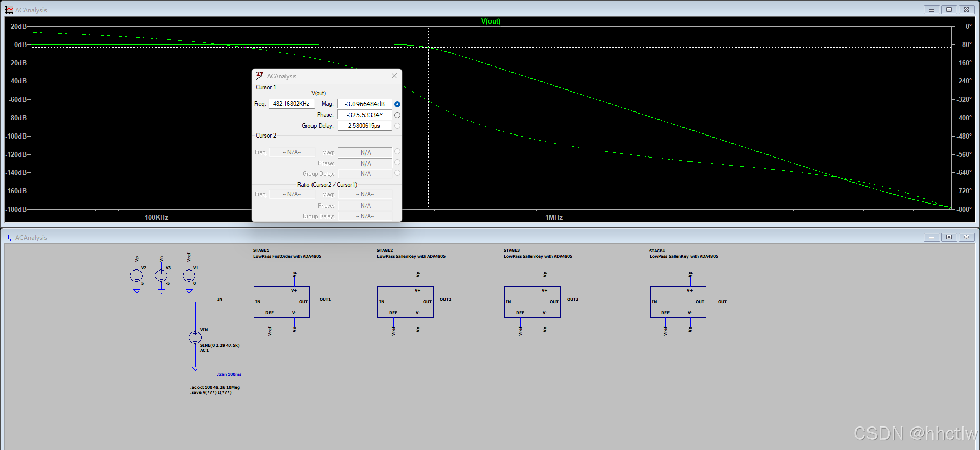The height and width of the screenshot is (450, 980).
Task: Click the Cursor 1 Group Delay value field
Action: coord(365,126)
